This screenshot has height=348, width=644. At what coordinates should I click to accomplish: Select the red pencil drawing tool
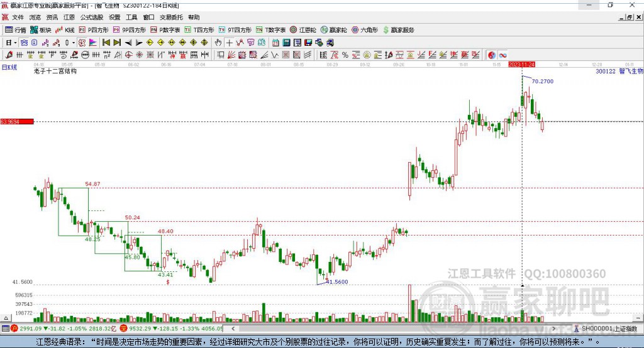click(x=9, y=55)
